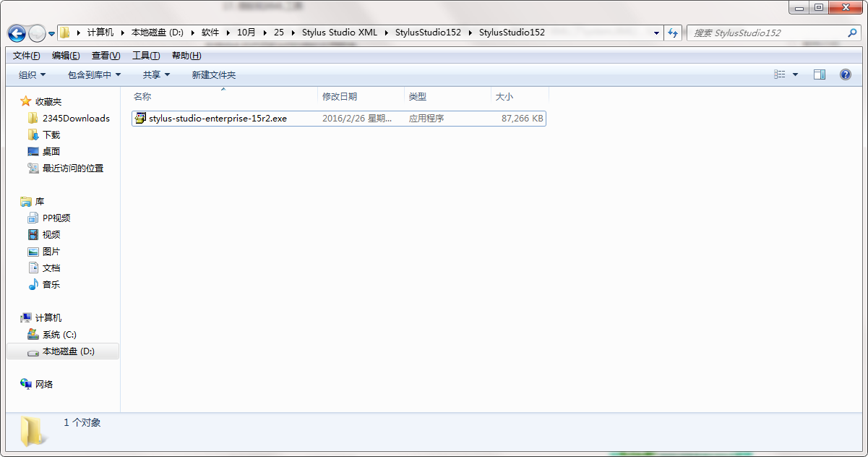
Task: Open 桌面 in favorites
Action: coord(51,151)
